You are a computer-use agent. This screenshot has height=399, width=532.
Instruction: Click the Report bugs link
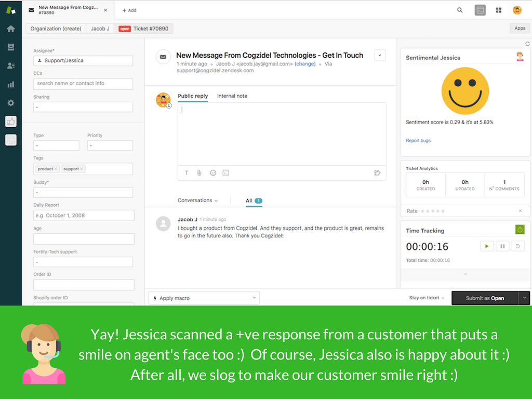pos(418,141)
